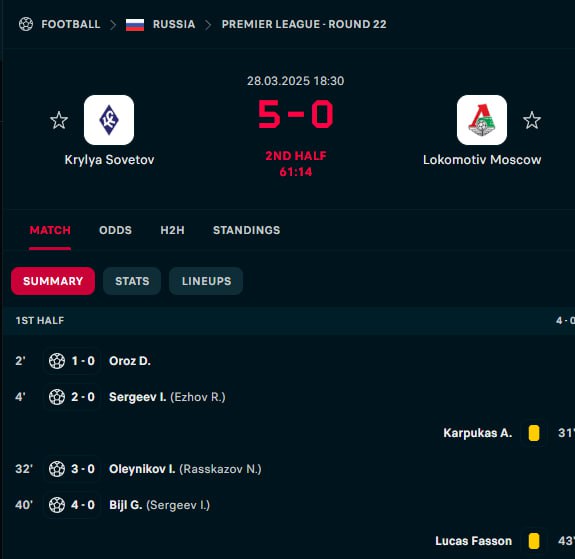This screenshot has height=559, width=575.
Task: Open the FOOTBALL breadcrumb link
Action: click(x=71, y=24)
